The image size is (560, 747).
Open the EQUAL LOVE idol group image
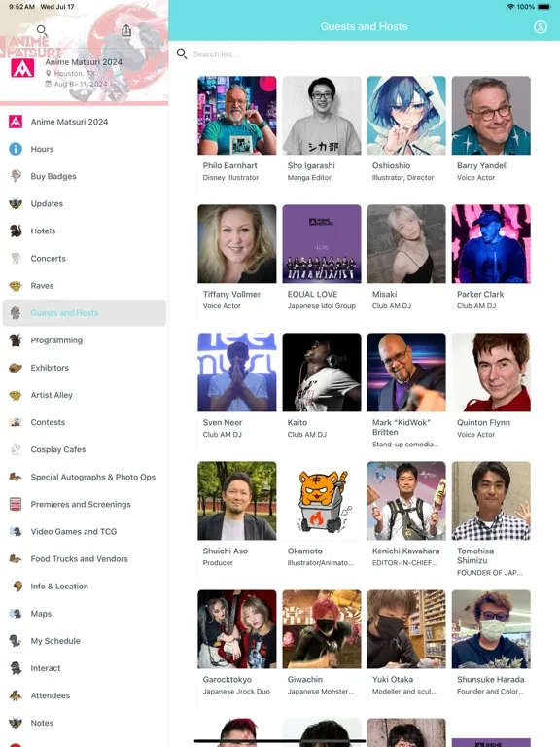point(322,244)
